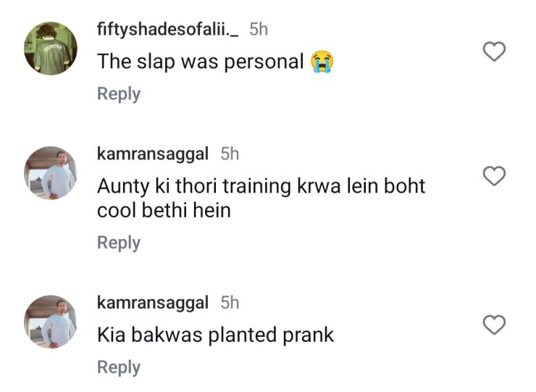Select the 'Kia bakwas planted prank' text
536x392 pixels.
pos(215,335)
